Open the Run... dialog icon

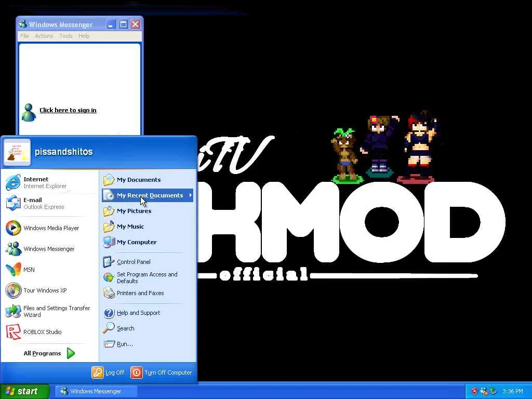[109, 344]
